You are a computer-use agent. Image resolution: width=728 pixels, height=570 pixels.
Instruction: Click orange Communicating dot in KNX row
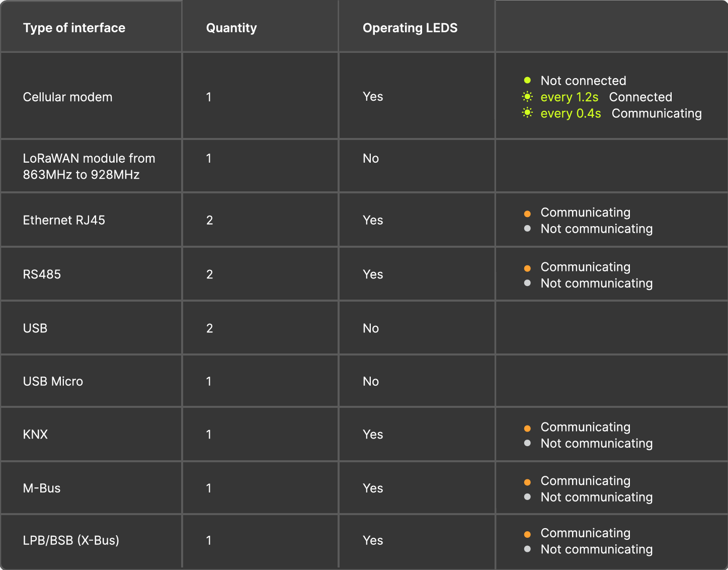pyautogui.click(x=527, y=429)
